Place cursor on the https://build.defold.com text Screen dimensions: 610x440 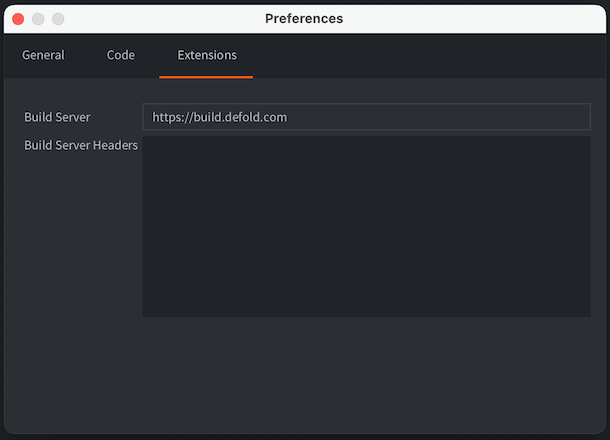point(219,117)
